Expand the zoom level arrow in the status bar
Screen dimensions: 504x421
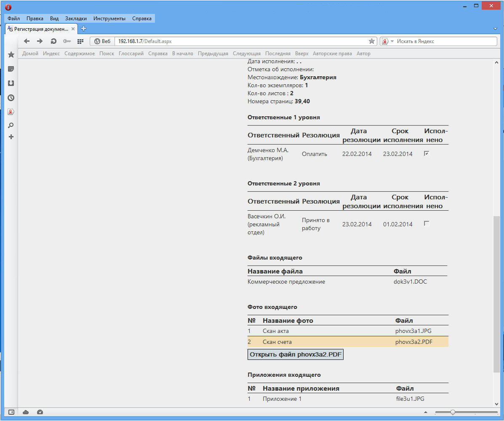pos(425,412)
